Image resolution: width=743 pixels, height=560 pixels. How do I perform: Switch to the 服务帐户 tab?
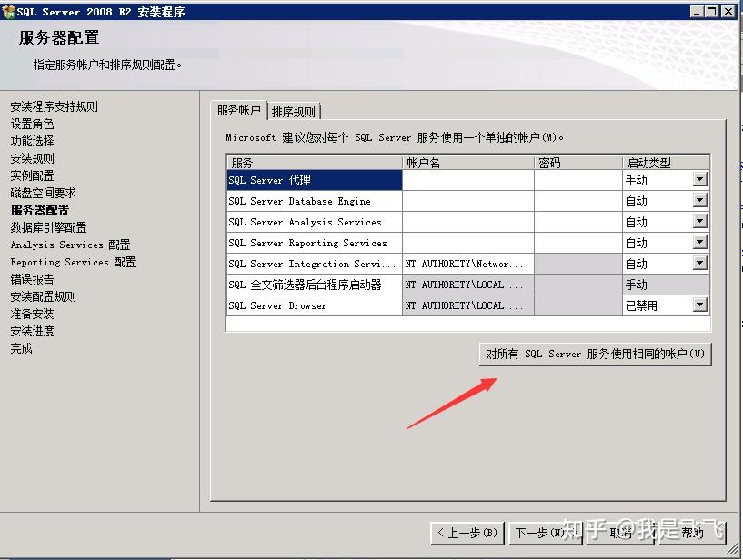(240, 110)
